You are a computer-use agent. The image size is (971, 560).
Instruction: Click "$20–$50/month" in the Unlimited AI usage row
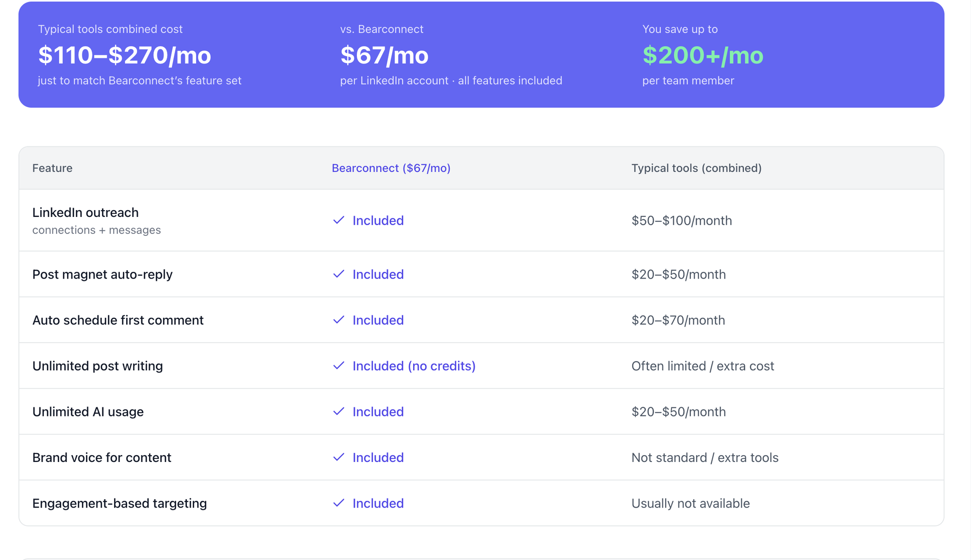(x=679, y=412)
